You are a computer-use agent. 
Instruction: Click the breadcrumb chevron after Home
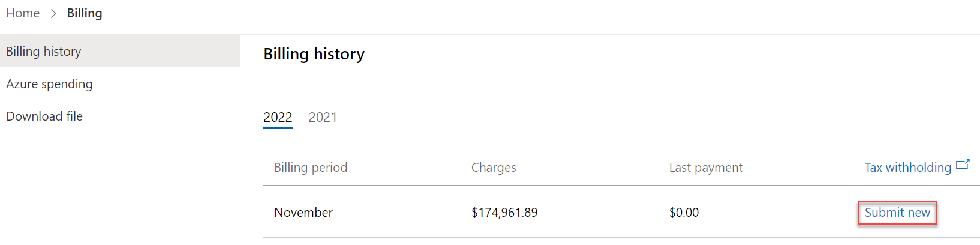coord(53,14)
